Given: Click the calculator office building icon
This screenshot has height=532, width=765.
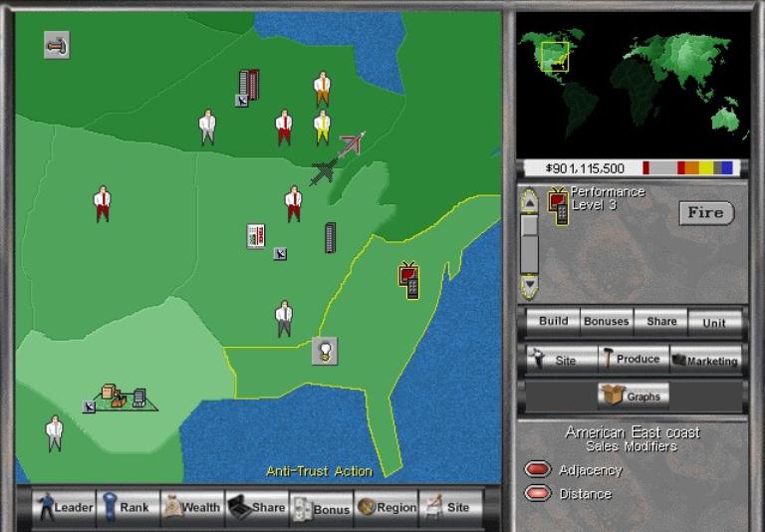Looking at the screenshot, I should 256,236.
